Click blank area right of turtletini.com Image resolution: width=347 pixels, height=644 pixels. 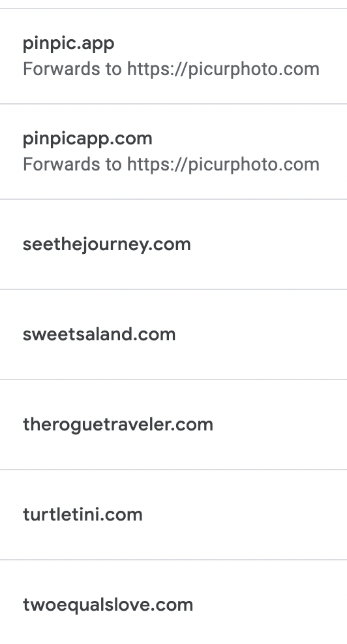[x=245, y=514]
